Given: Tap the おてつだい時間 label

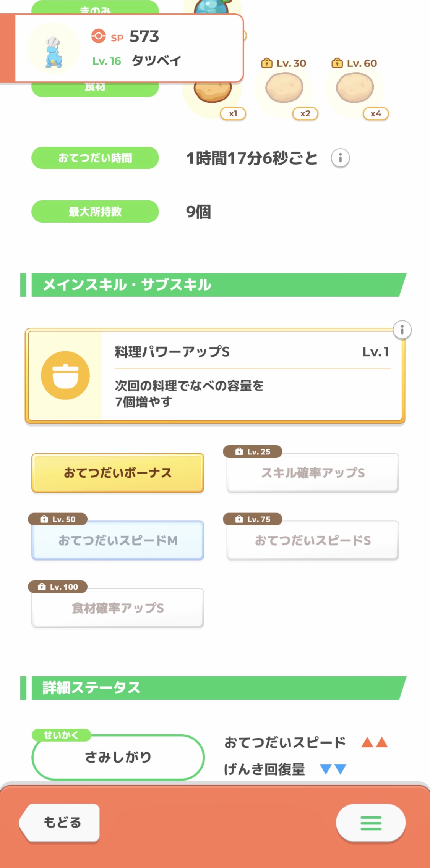Looking at the screenshot, I should pyautogui.click(x=95, y=158).
